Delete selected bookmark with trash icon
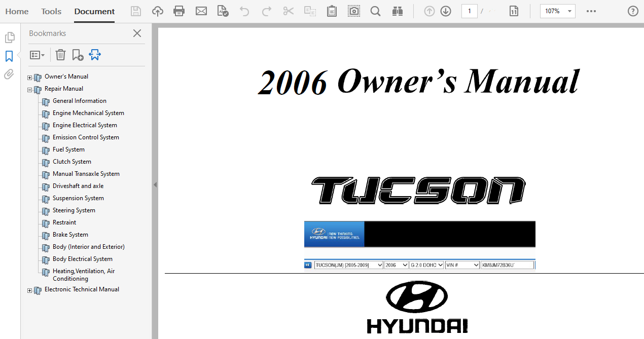 (60, 55)
